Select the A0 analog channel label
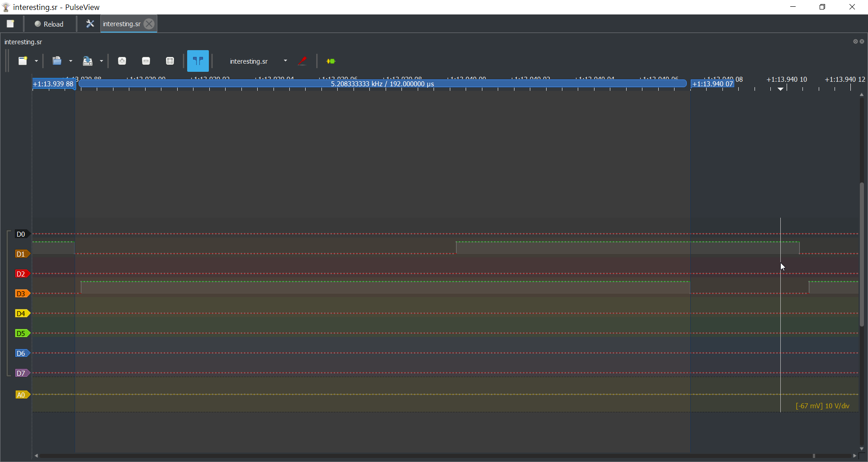868x462 pixels. point(21,394)
